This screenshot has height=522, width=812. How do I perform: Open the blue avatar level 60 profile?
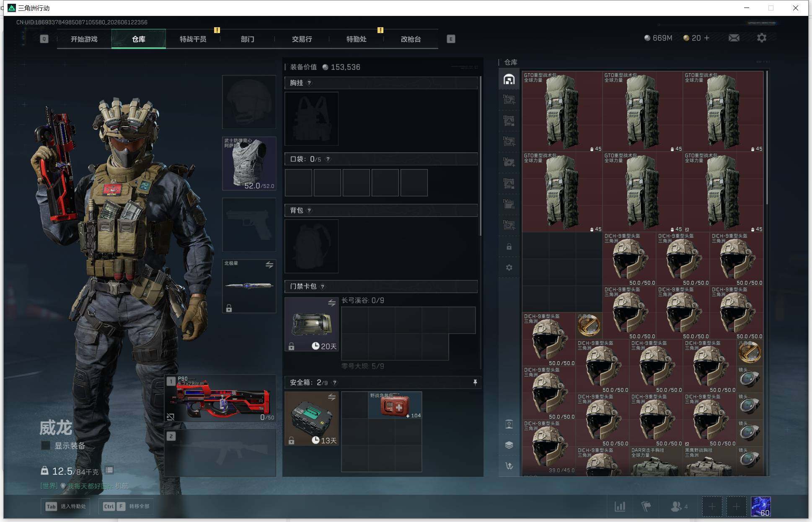pyautogui.click(x=760, y=507)
